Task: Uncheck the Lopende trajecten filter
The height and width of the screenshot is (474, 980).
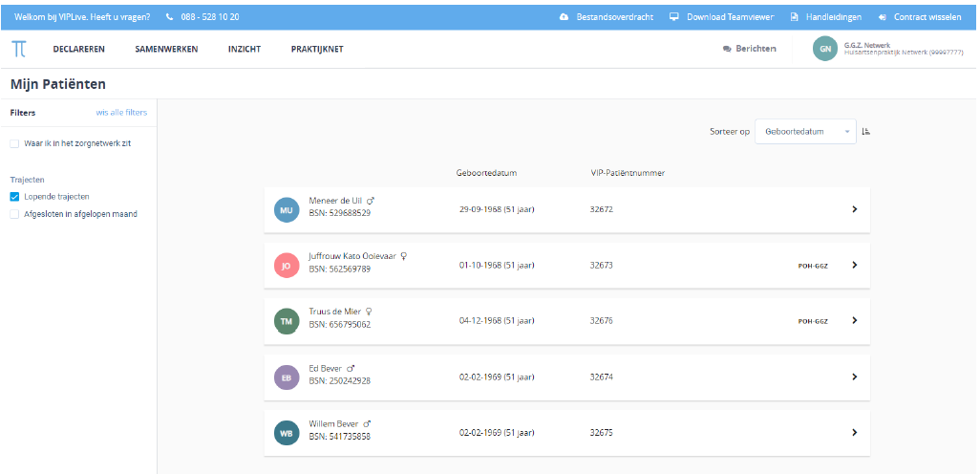Action: click(x=14, y=197)
